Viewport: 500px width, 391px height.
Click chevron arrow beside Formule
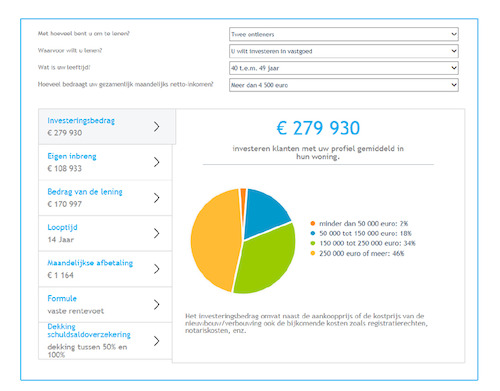pos(156,304)
